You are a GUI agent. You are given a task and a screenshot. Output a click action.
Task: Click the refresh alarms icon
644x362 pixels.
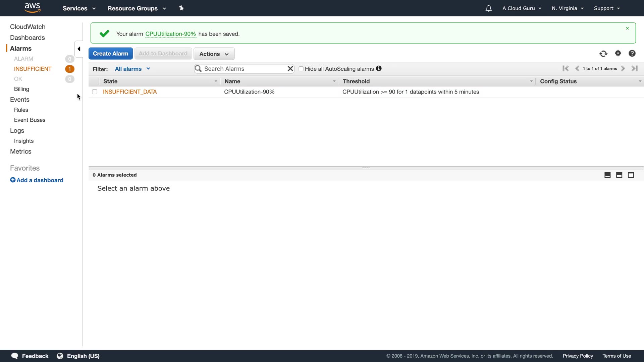coord(603,54)
